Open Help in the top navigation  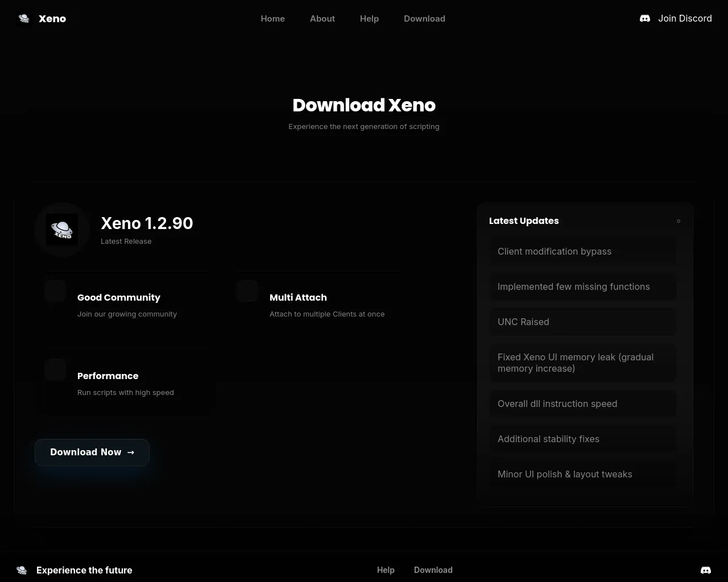pyautogui.click(x=369, y=19)
